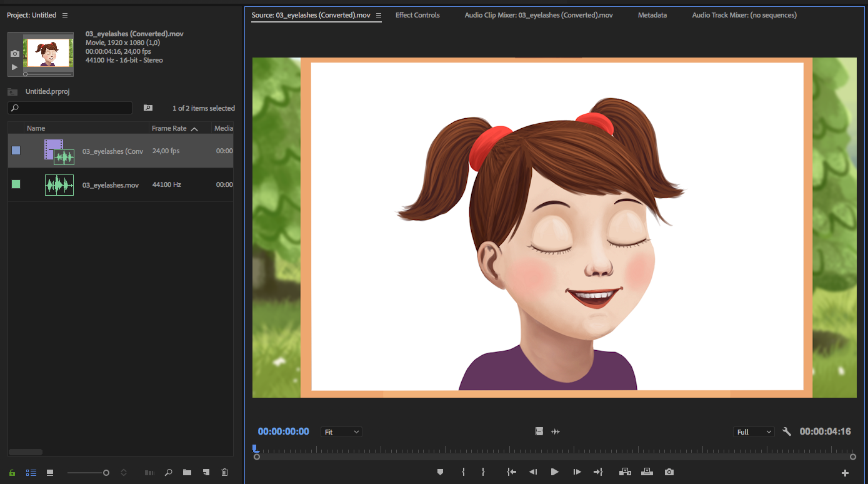The height and width of the screenshot is (484, 868).
Task: Toggle project read-only lock icon
Action: coord(12,473)
